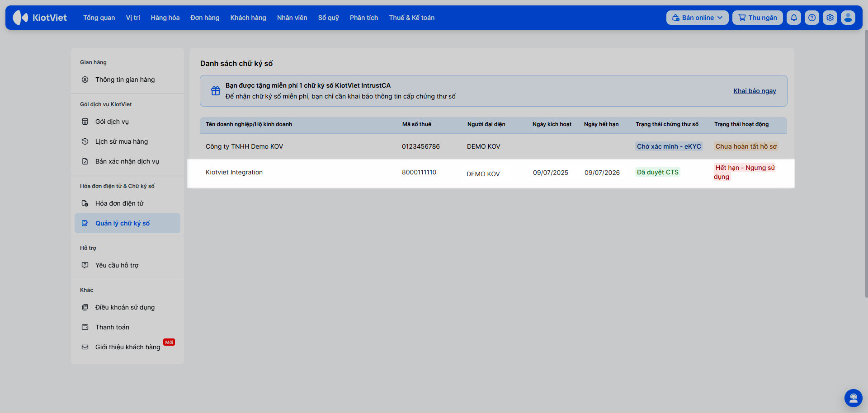Select Quản lý chữ ký số
868x413 pixels.
(127, 223)
